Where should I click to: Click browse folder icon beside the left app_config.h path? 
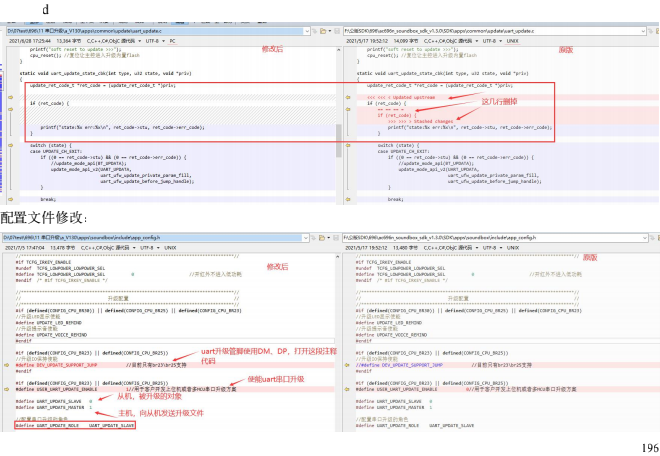(x=322, y=238)
